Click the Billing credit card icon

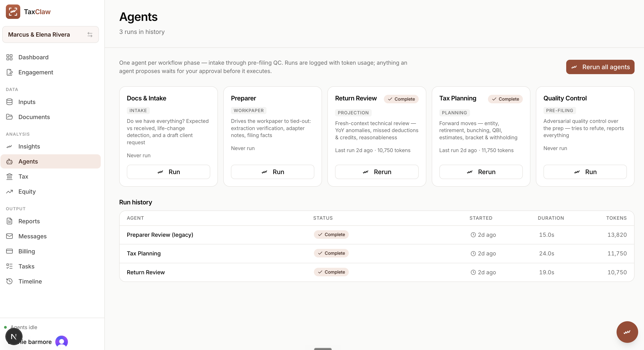click(x=9, y=251)
